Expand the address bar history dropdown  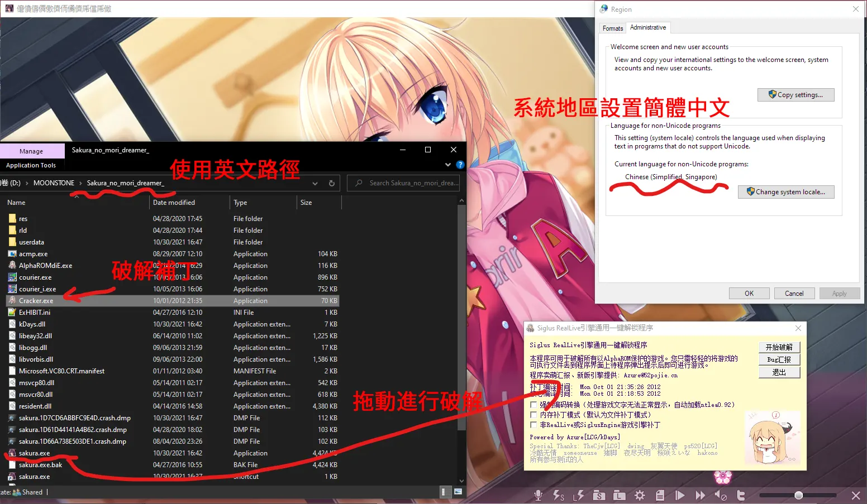(x=315, y=183)
